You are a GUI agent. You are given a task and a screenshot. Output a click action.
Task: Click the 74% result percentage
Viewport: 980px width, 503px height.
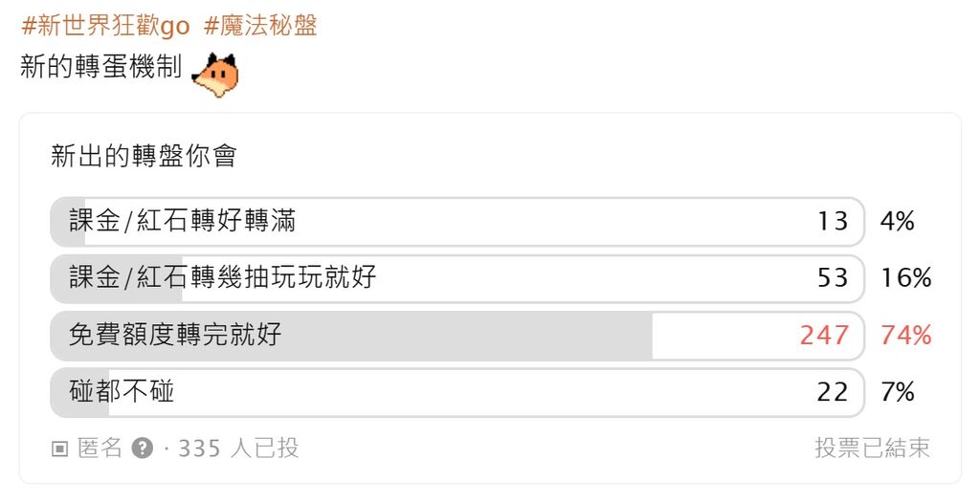pyautogui.click(x=906, y=336)
